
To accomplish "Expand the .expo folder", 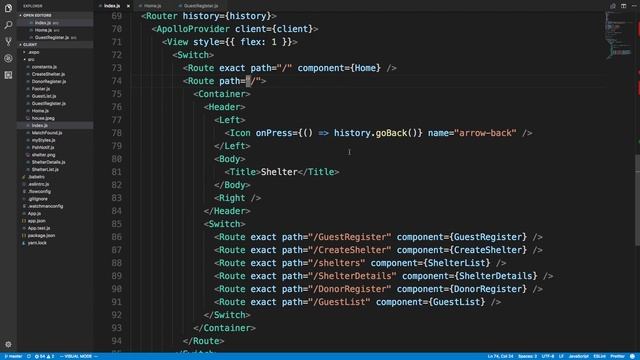I will click(33, 52).
